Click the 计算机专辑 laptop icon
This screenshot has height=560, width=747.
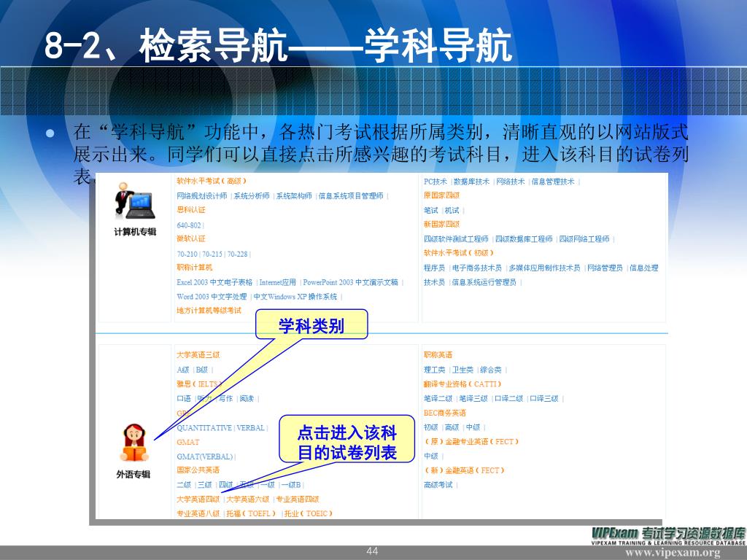tap(134, 201)
